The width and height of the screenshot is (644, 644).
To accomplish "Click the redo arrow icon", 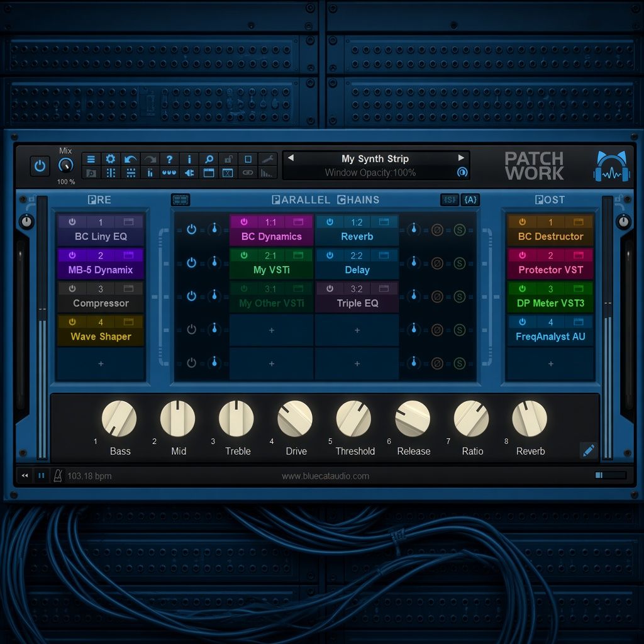I will coord(150,159).
